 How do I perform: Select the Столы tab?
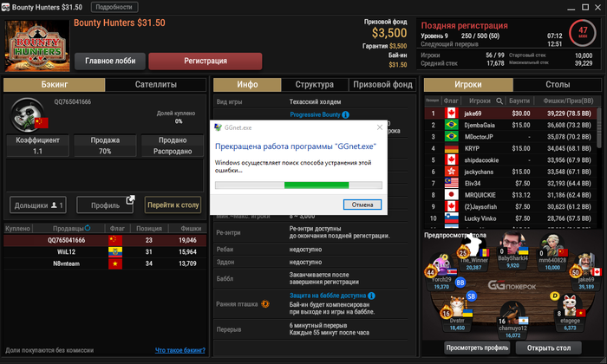(558, 84)
